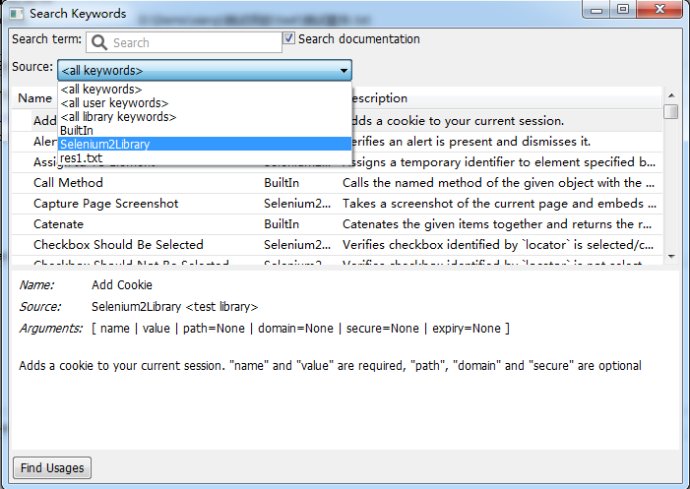Click the keyword list scroll up arrow

tap(671, 95)
